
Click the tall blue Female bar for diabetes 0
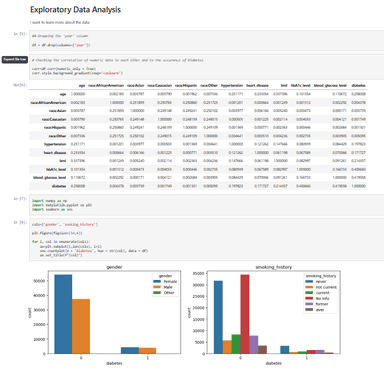pyautogui.click(x=63, y=314)
